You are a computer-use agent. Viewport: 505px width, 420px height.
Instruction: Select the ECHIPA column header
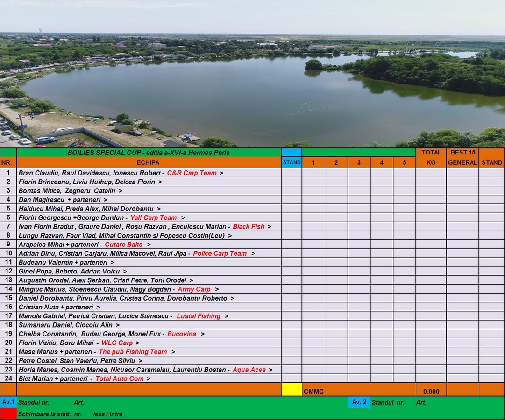point(148,162)
